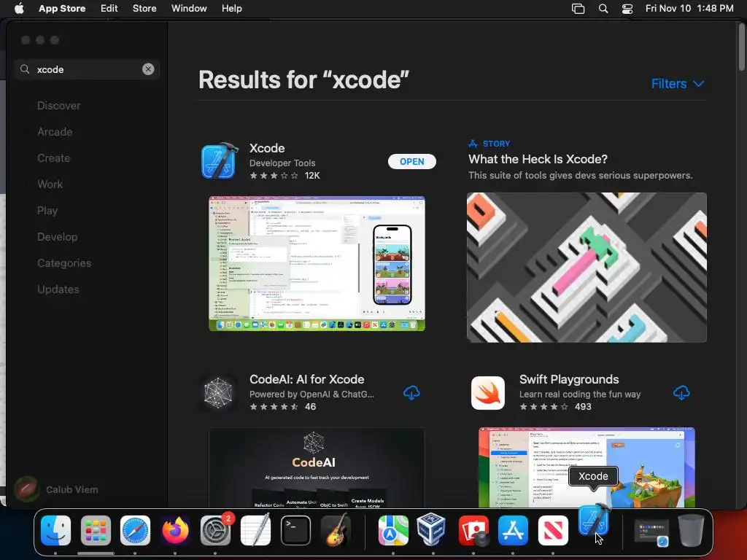Open the Help menu
Viewport: 747px width, 560px height.
point(231,8)
